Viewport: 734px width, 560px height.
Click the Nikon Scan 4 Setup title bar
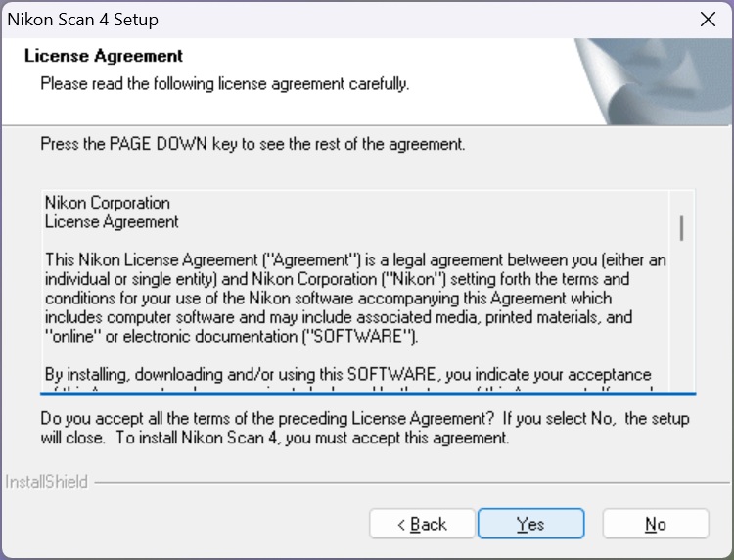pos(294,20)
